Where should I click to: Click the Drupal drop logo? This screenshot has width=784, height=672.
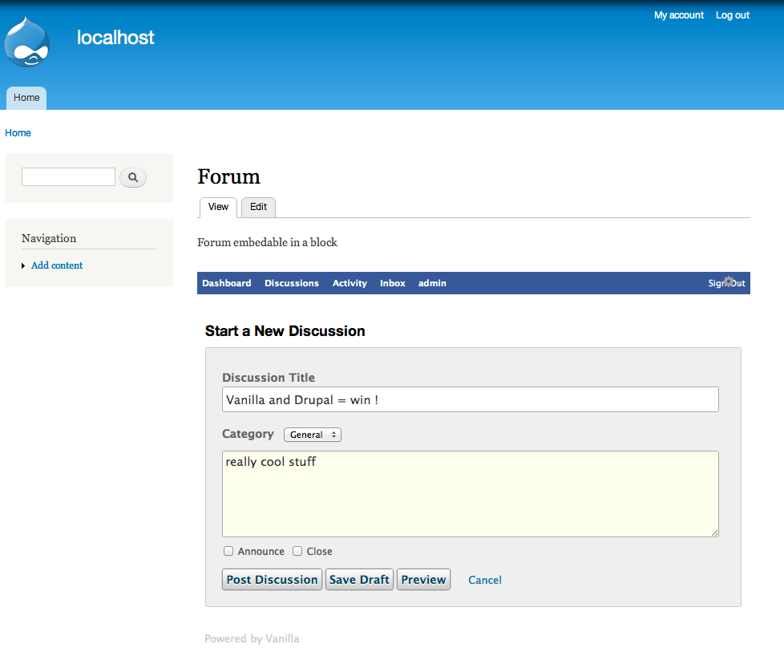(x=27, y=42)
